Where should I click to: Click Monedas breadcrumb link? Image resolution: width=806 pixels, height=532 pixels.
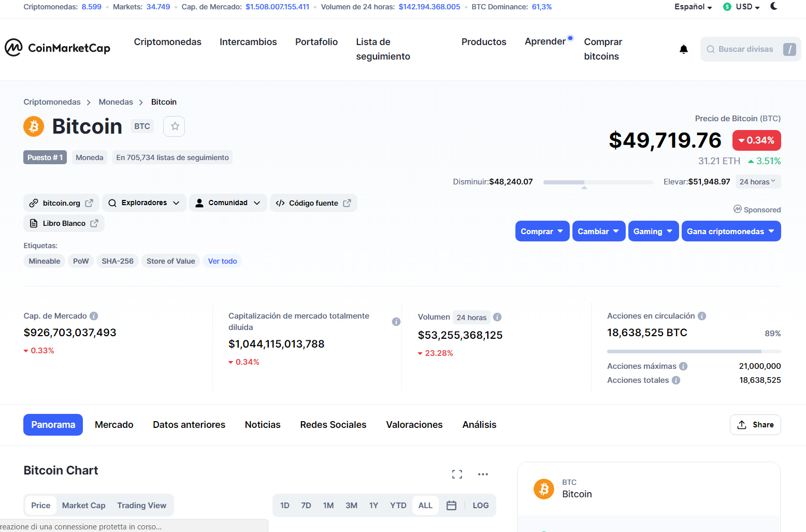(116, 102)
